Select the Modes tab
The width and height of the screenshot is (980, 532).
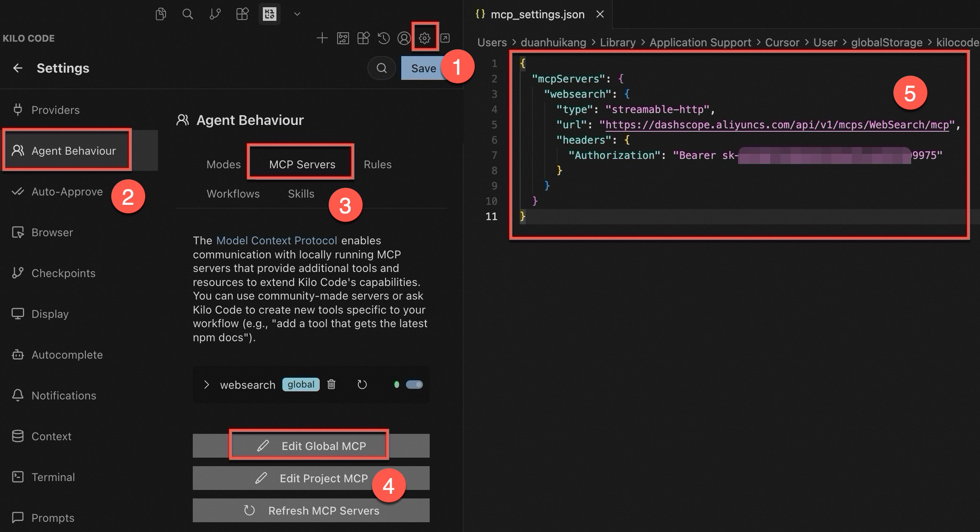[x=223, y=164]
